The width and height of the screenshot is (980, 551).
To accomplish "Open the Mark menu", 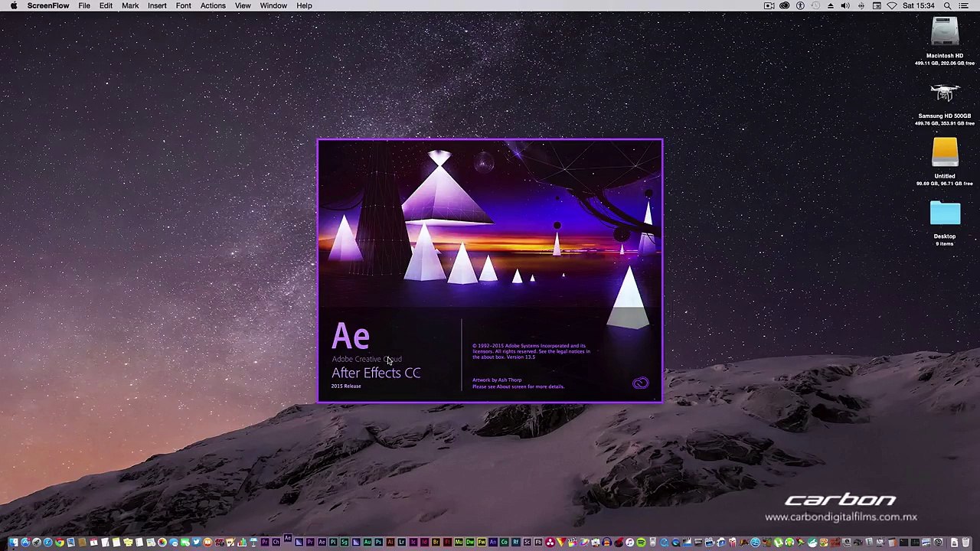I will coord(130,5).
